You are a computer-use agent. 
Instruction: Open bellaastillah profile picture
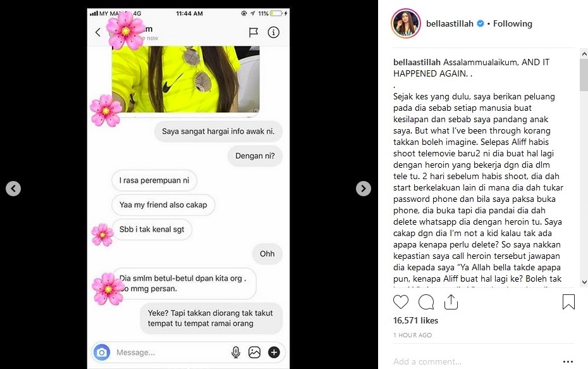pyautogui.click(x=406, y=23)
